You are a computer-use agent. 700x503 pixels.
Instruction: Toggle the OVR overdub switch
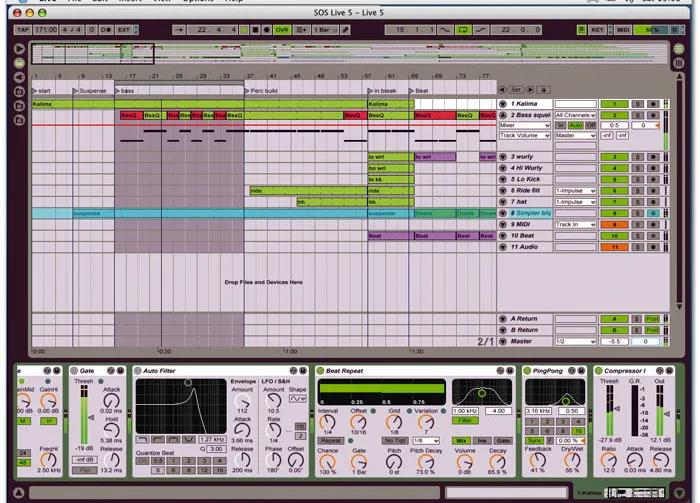(282, 30)
